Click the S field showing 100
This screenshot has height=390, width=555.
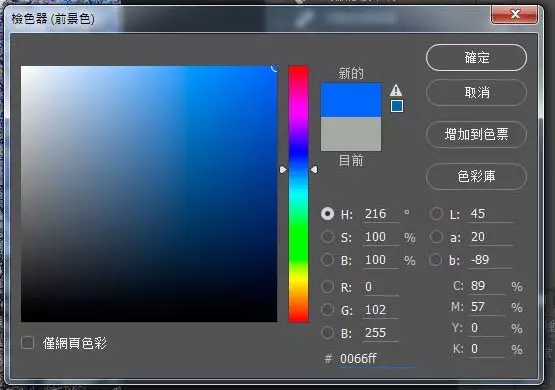[x=381, y=237]
